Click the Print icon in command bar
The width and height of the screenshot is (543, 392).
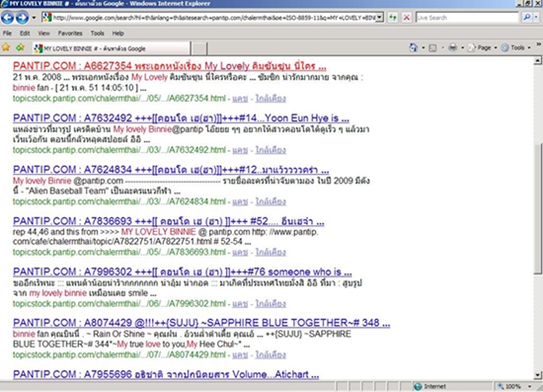point(452,47)
